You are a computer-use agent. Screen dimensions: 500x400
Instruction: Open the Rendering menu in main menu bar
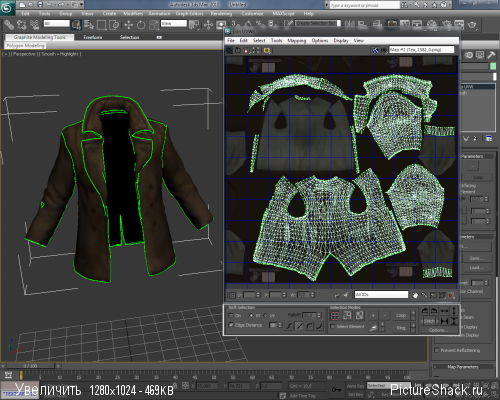coord(221,14)
